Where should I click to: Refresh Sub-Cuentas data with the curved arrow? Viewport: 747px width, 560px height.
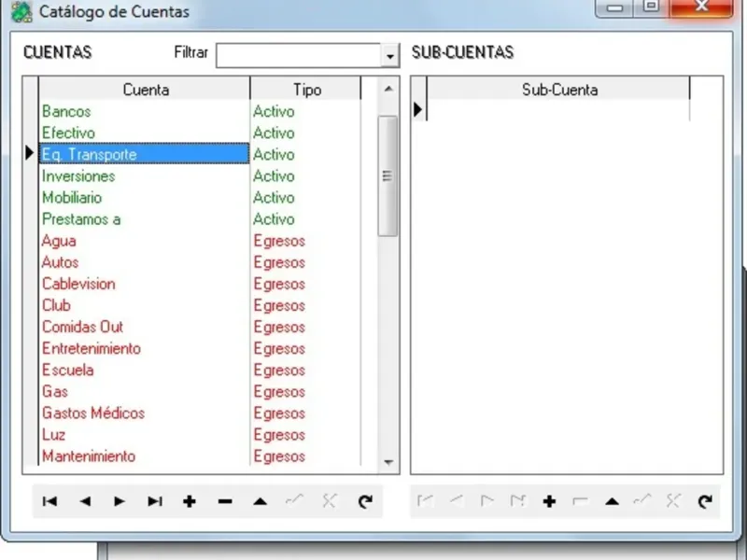click(x=705, y=501)
